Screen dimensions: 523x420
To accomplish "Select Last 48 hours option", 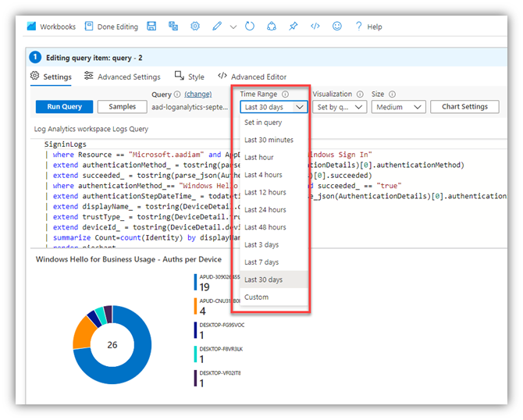I will tap(273, 227).
